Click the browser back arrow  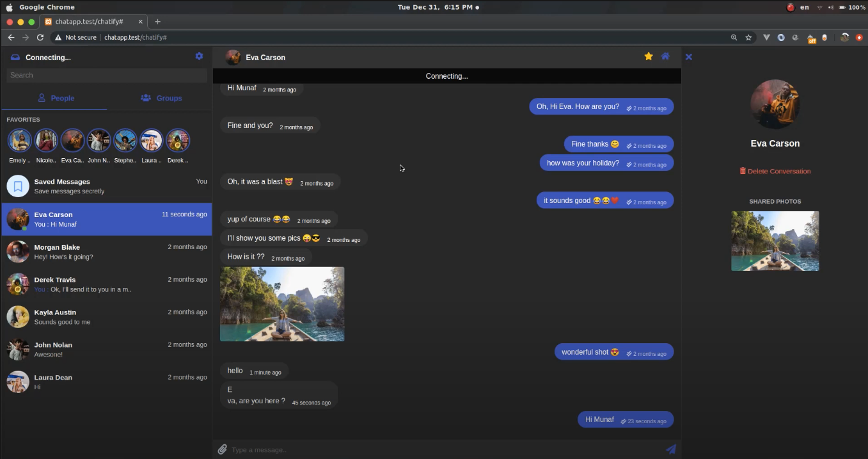pos(11,37)
